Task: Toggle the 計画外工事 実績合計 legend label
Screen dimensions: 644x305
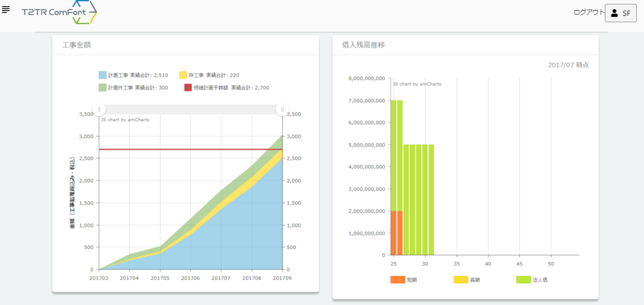Action: coord(138,88)
